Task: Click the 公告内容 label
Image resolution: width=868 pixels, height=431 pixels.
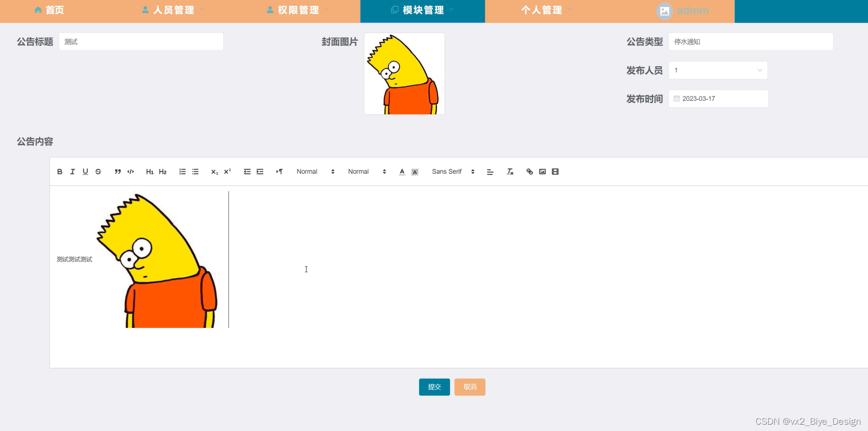Action: tap(35, 142)
